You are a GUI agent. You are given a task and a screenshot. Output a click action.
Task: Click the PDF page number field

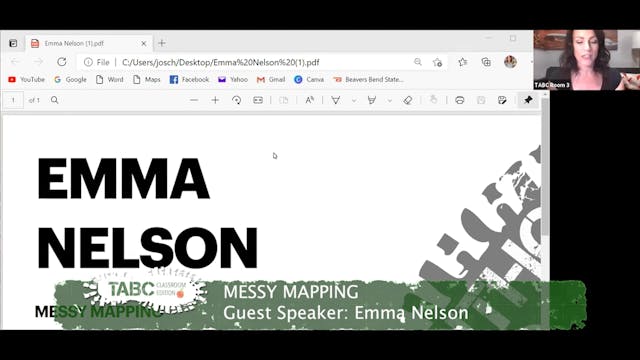[x=13, y=100]
